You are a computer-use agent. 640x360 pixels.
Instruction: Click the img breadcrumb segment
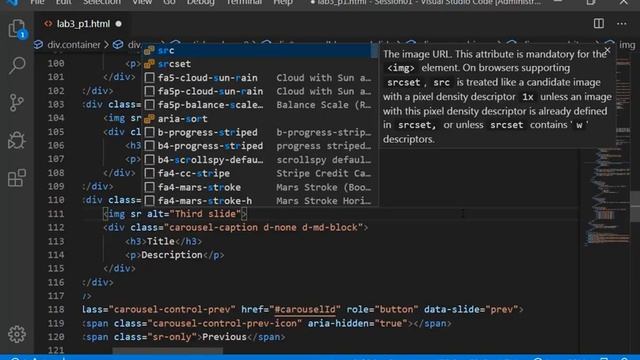click(627, 44)
